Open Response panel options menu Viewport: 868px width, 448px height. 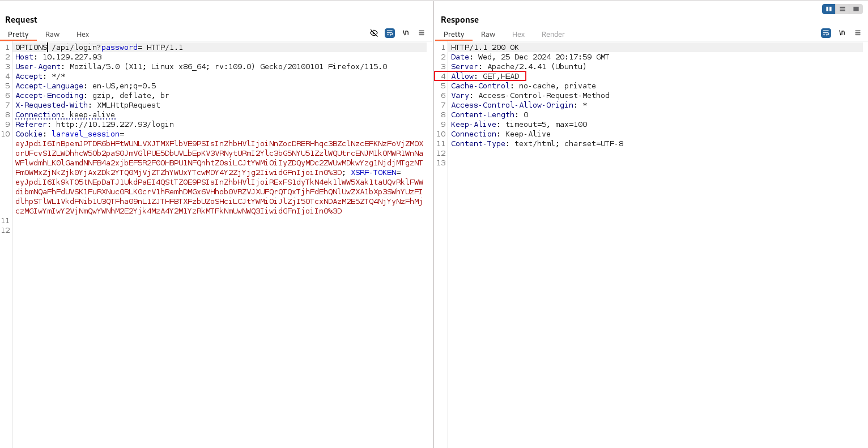858,33
